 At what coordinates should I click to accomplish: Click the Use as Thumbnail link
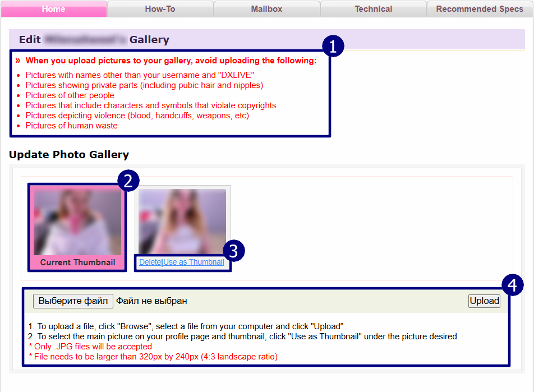[194, 262]
